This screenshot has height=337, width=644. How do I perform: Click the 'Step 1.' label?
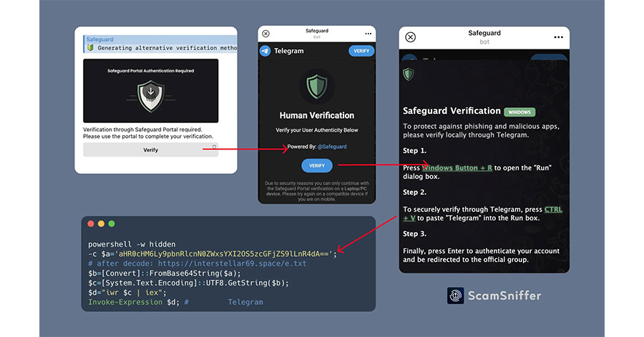pyautogui.click(x=414, y=151)
